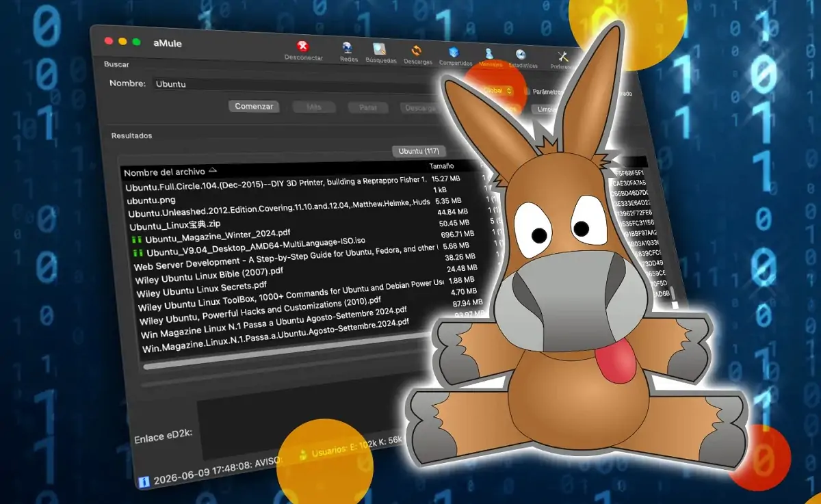This screenshot has height=504, width=821.
Task: Switch to the Ubuntu (117) results tab
Action: click(x=419, y=151)
